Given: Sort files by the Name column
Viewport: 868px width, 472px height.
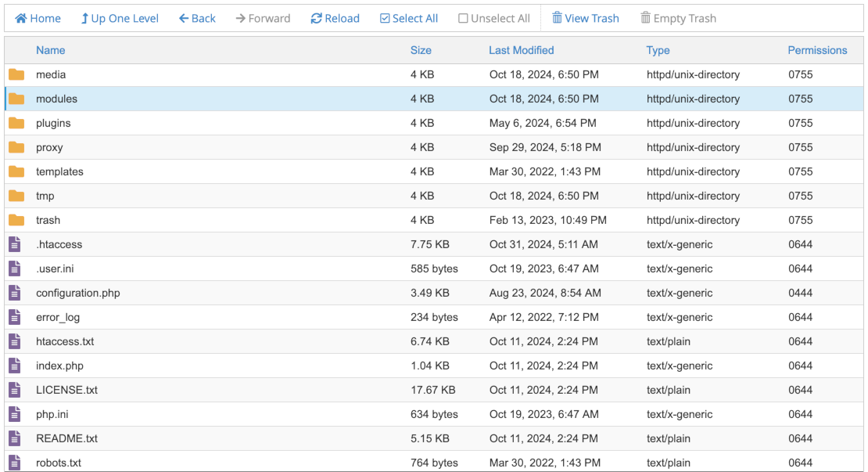Looking at the screenshot, I should (50, 50).
